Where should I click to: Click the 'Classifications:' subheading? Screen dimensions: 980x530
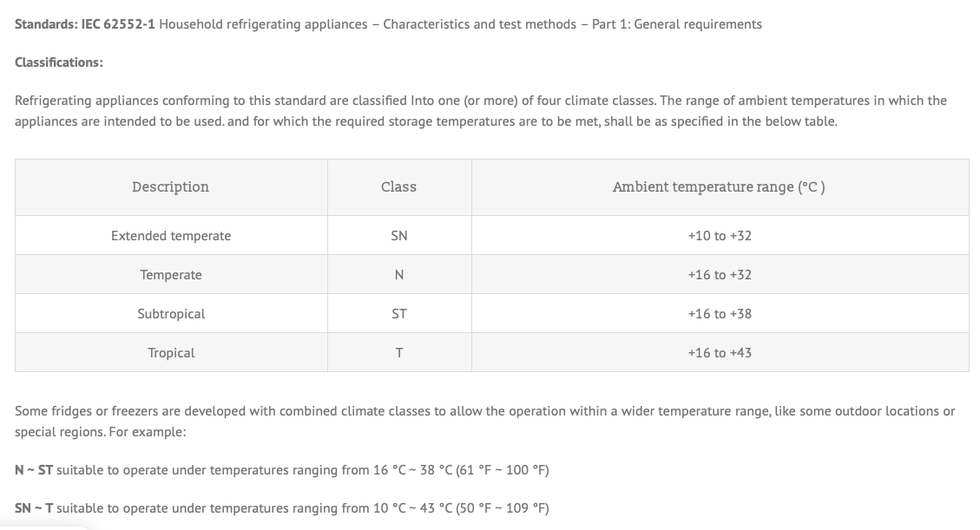pos(59,62)
